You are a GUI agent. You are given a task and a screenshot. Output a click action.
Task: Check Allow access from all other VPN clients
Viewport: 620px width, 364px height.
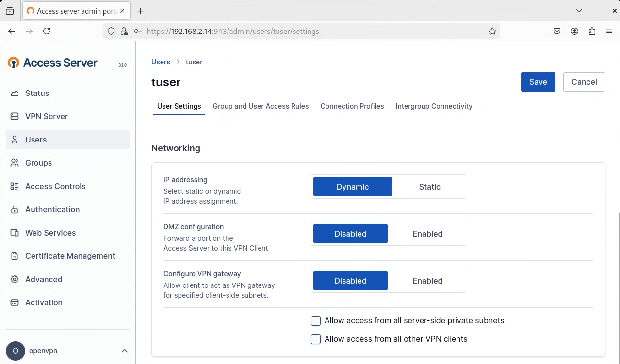point(316,339)
